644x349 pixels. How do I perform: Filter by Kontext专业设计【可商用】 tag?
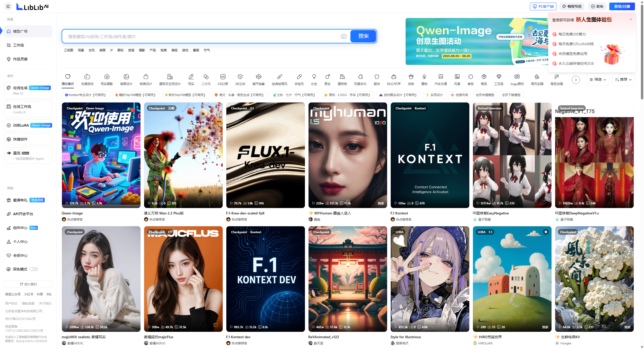tap(86, 95)
